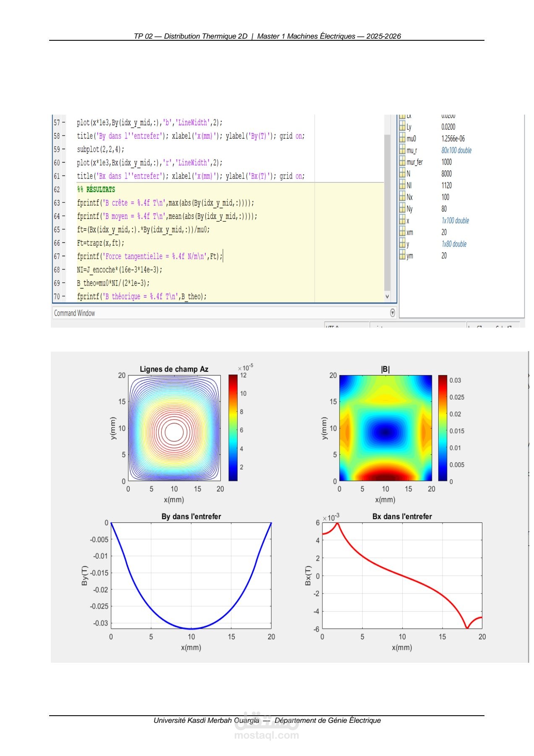534x756 pixels.
Task: Click the 'Lignes de champ Az' contour plot
Action: (174, 428)
